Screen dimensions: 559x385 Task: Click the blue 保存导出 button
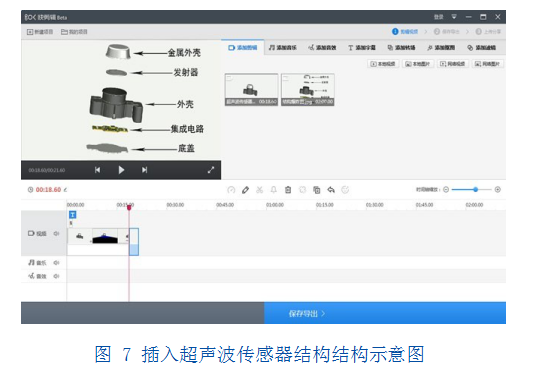pos(385,313)
